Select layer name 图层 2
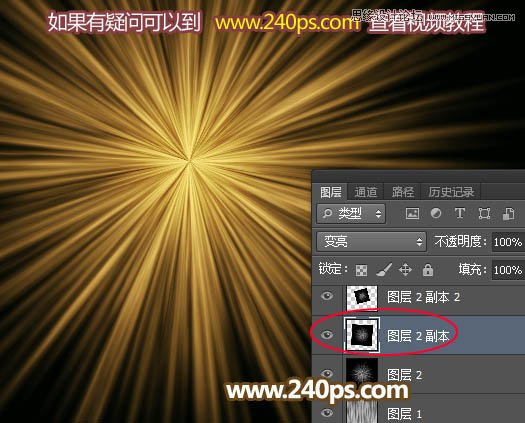The height and width of the screenshot is (423, 525). (x=404, y=375)
